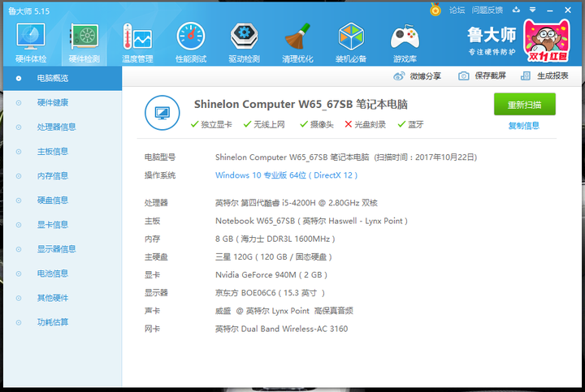Click the 三星 120G disk text
585x392 pixels.
pyautogui.click(x=274, y=256)
